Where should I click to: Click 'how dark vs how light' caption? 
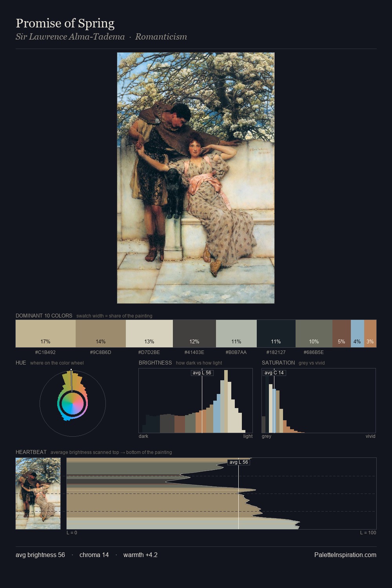tap(199, 363)
